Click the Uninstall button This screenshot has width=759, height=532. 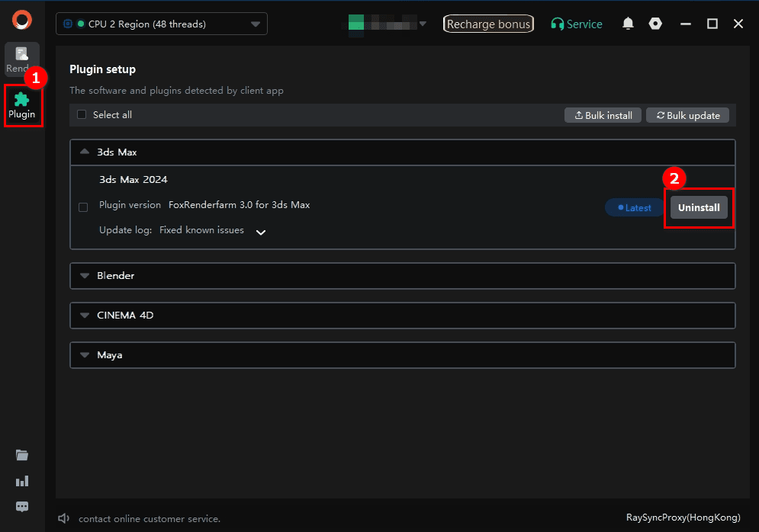(x=699, y=207)
